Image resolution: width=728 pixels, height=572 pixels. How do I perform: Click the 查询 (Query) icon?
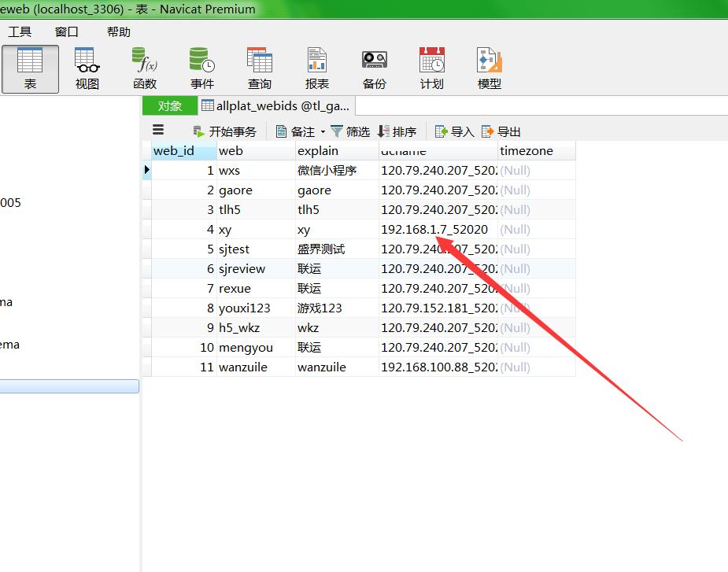click(260, 68)
